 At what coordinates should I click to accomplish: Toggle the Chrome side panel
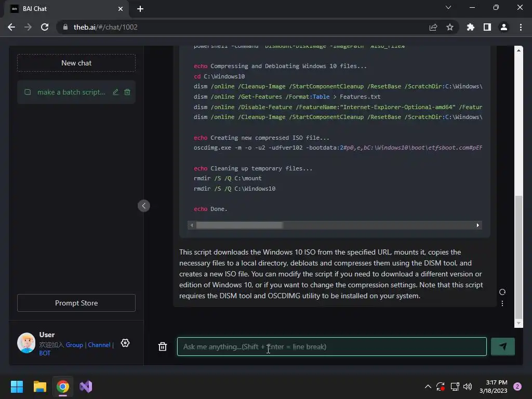point(487,27)
